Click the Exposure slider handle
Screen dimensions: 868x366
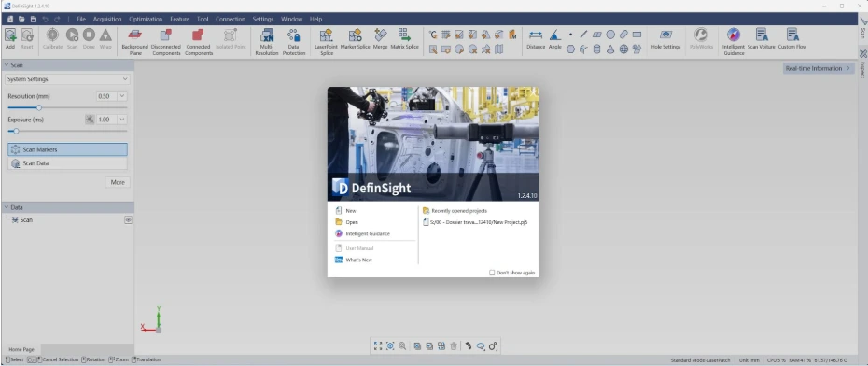tap(16, 132)
